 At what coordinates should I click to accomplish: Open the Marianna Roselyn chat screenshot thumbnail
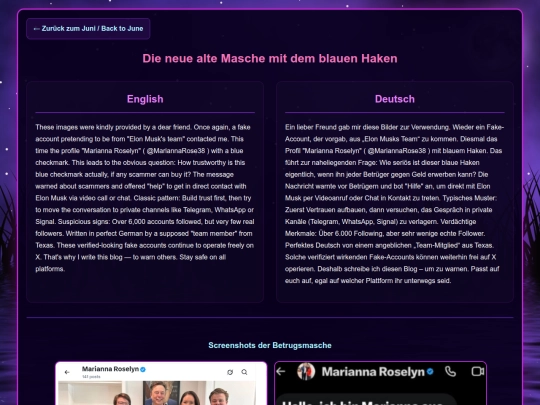(x=381, y=383)
